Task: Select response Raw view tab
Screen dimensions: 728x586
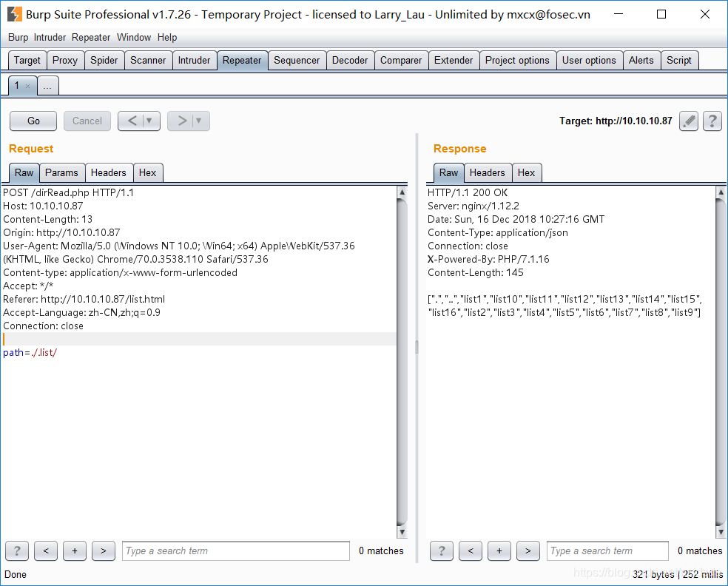Action: 449,172
